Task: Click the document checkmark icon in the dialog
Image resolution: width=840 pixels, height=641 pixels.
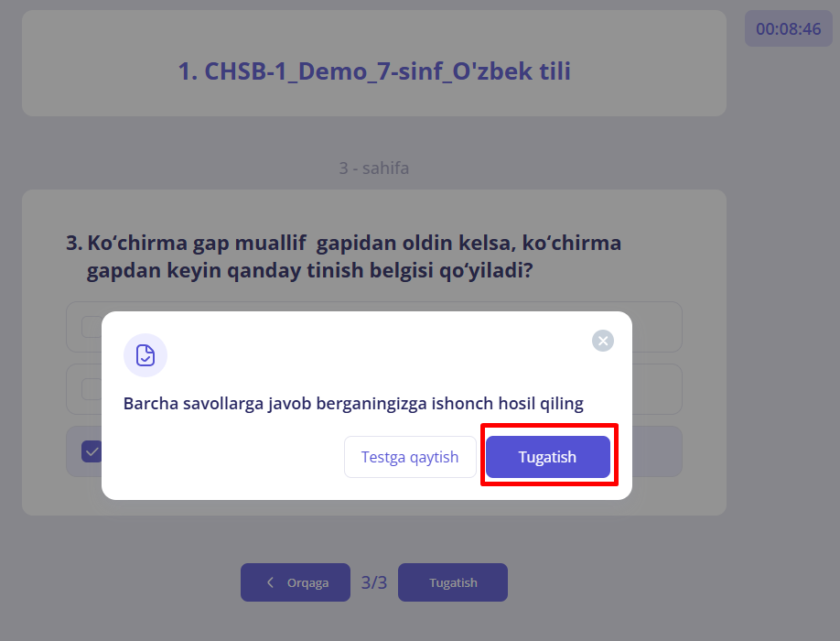Action: [145, 355]
